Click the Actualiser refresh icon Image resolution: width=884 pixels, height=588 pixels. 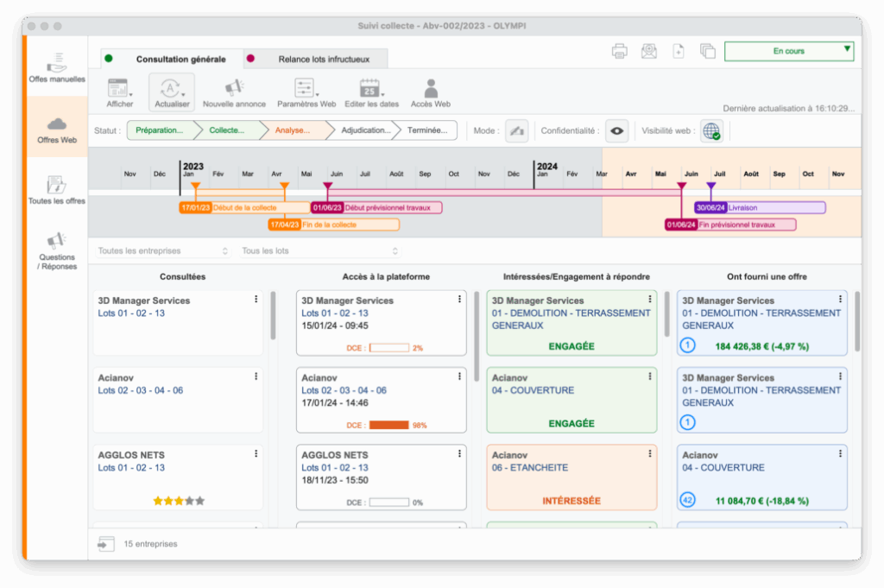pos(172,88)
